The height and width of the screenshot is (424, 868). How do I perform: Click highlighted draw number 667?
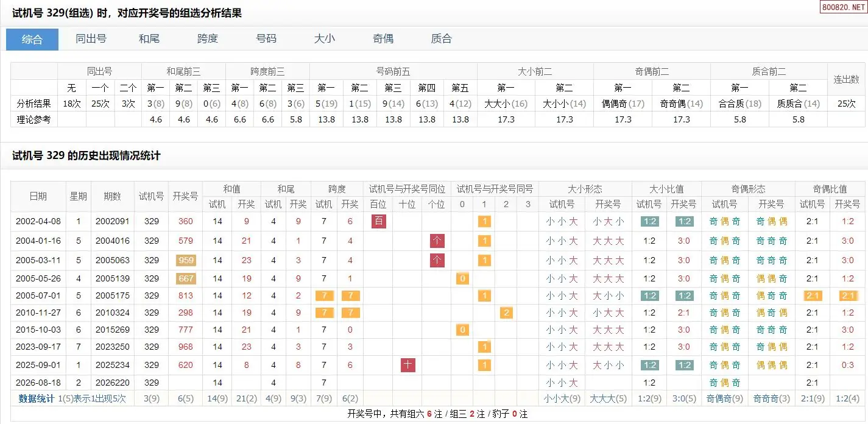[186, 278]
